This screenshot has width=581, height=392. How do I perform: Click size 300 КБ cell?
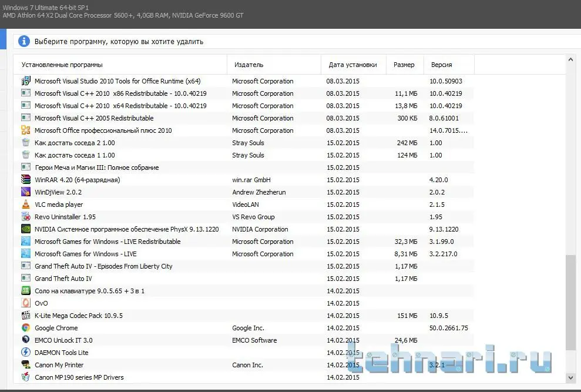(407, 118)
